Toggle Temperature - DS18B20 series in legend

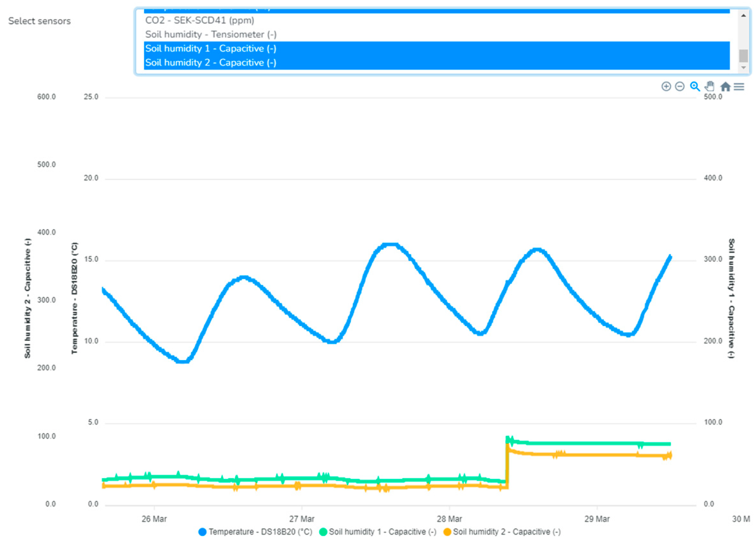pos(260,532)
